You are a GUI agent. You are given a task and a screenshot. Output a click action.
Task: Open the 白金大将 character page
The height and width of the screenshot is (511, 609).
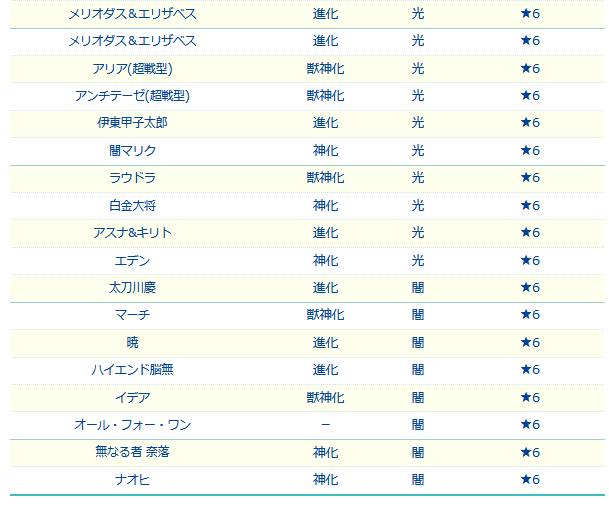pos(132,205)
